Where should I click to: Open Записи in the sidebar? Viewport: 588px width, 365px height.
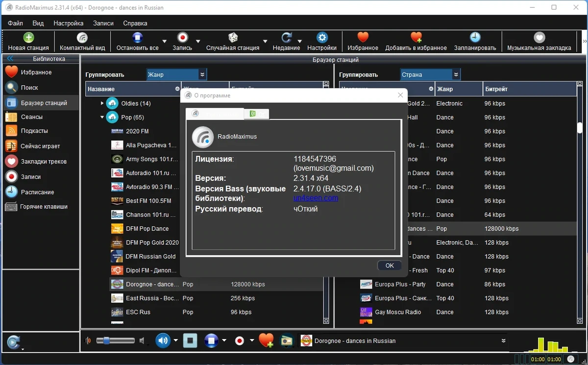click(x=41, y=176)
